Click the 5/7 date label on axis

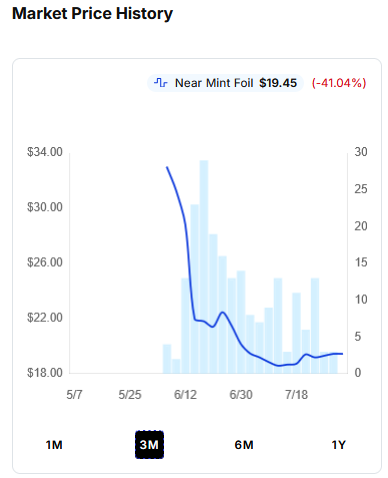(74, 395)
